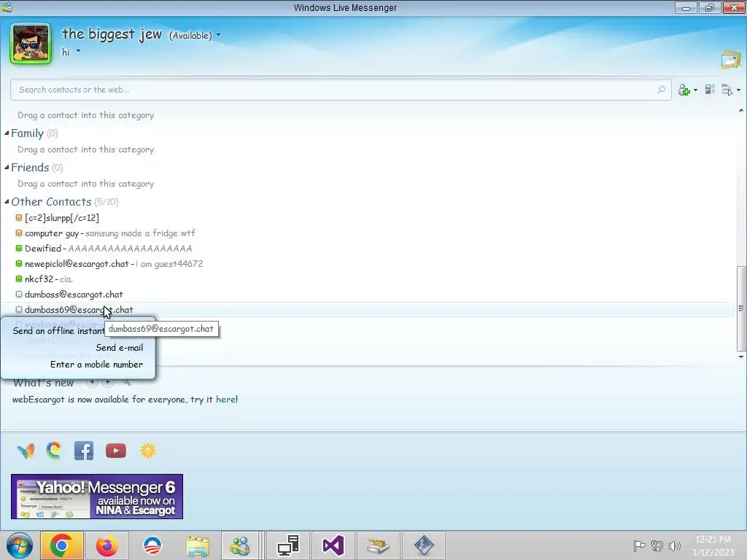Click the Other Contacts group heading
The width and height of the screenshot is (747, 560).
pos(51,202)
